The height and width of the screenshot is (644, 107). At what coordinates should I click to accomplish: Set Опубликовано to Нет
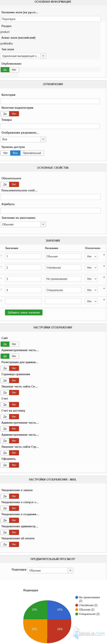click(14, 70)
